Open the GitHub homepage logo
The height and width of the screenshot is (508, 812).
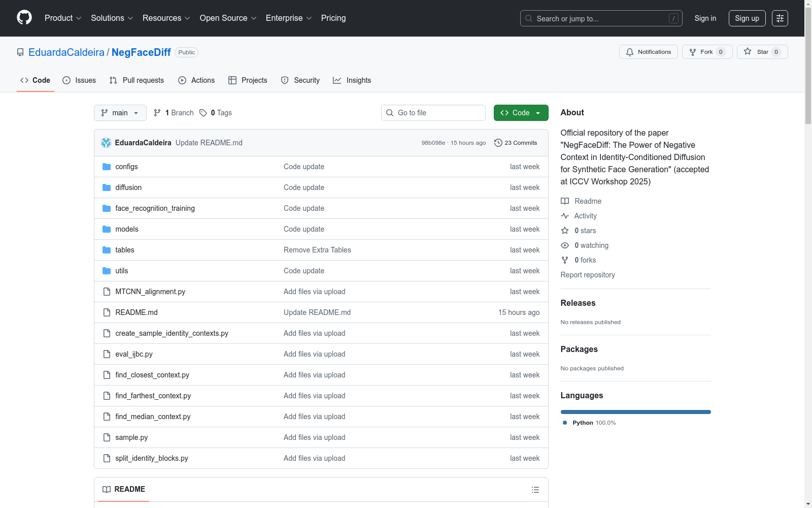(x=24, y=18)
